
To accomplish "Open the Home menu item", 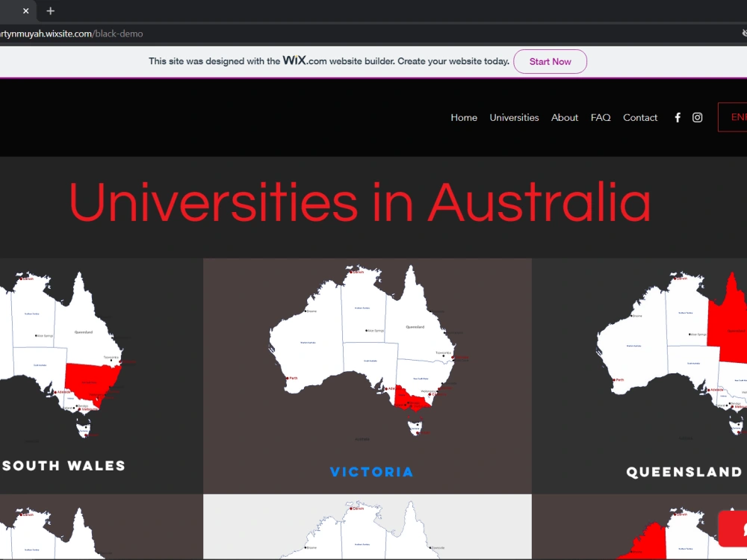I will click(464, 118).
